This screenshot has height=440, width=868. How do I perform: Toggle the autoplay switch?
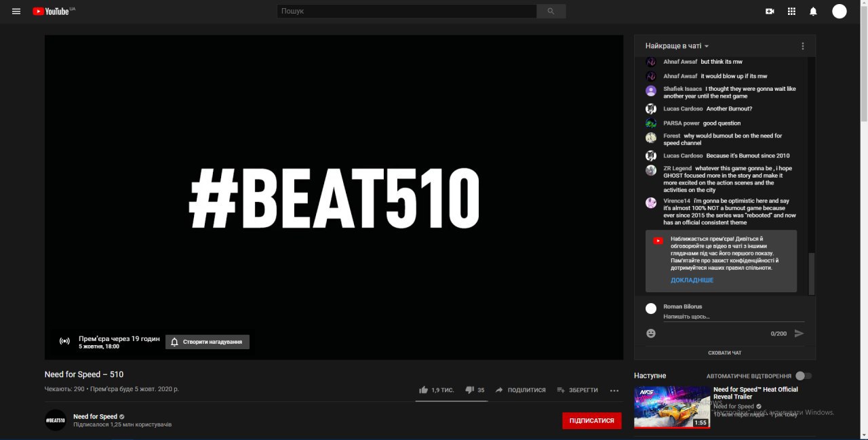tap(804, 376)
